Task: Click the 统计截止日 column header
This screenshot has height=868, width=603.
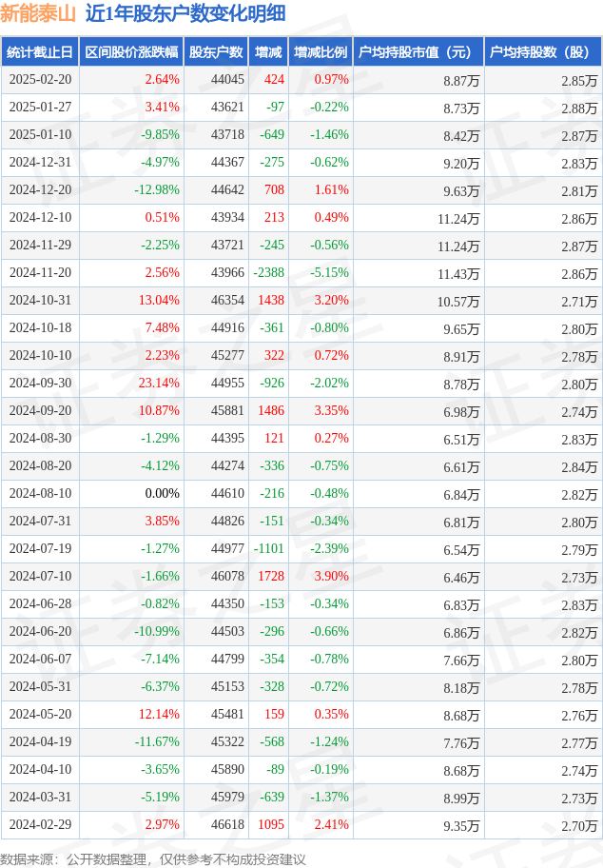Action: 40,52
